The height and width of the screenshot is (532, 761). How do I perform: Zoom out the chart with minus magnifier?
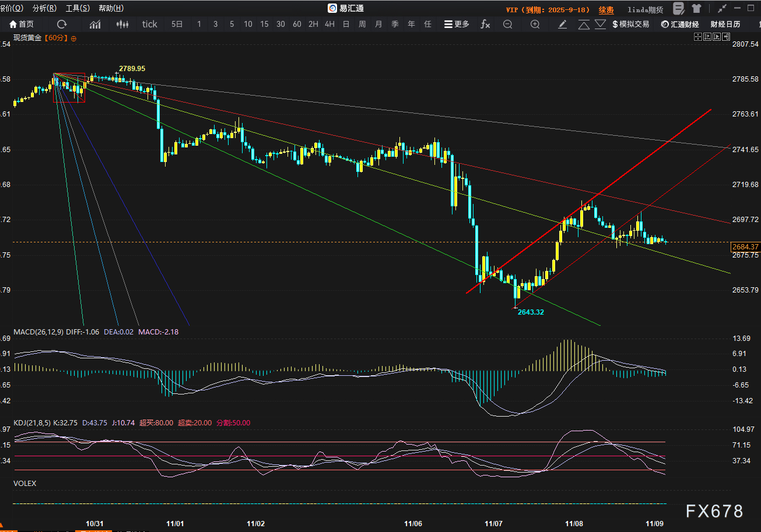tap(507, 24)
